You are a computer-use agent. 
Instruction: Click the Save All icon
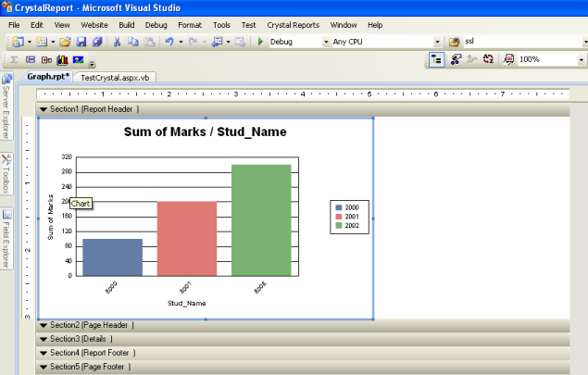coord(95,42)
